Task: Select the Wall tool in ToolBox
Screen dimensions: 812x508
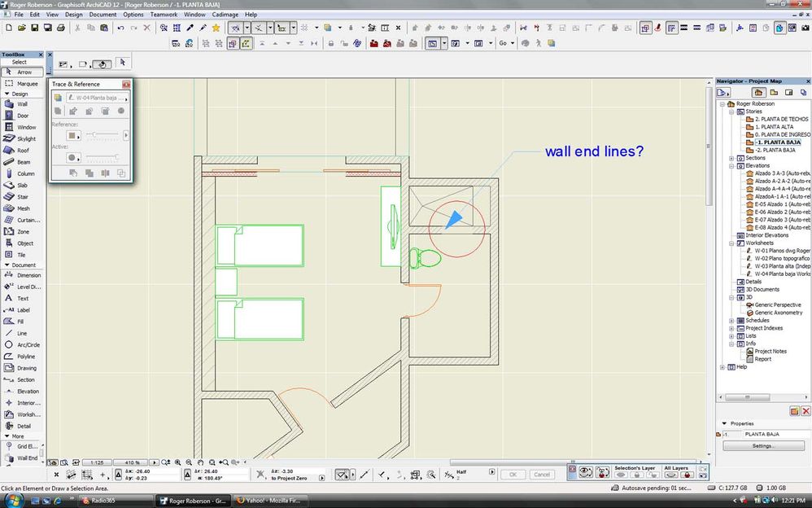Action: click(22, 104)
